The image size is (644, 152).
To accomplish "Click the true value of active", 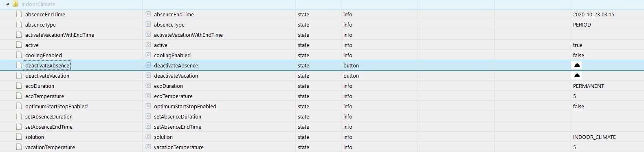I will coord(578,45).
